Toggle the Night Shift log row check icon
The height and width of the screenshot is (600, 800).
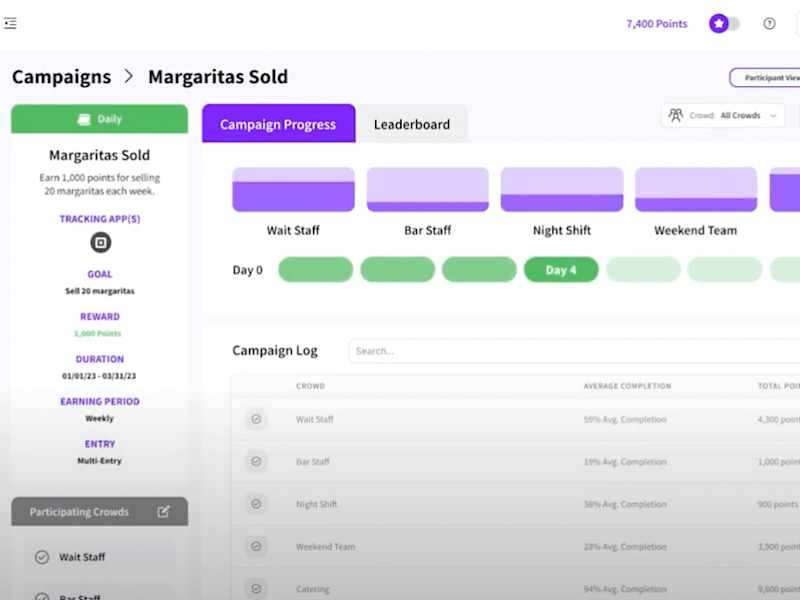coord(256,504)
